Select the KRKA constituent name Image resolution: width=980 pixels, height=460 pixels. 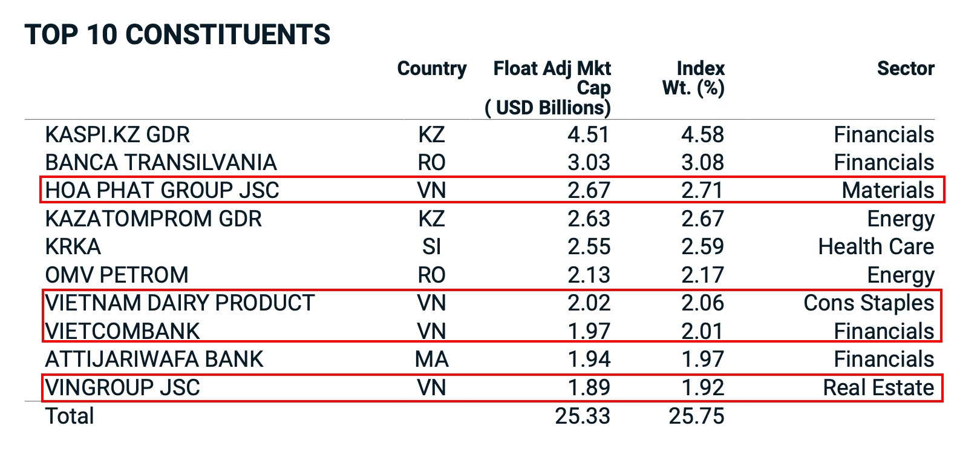click(x=73, y=246)
